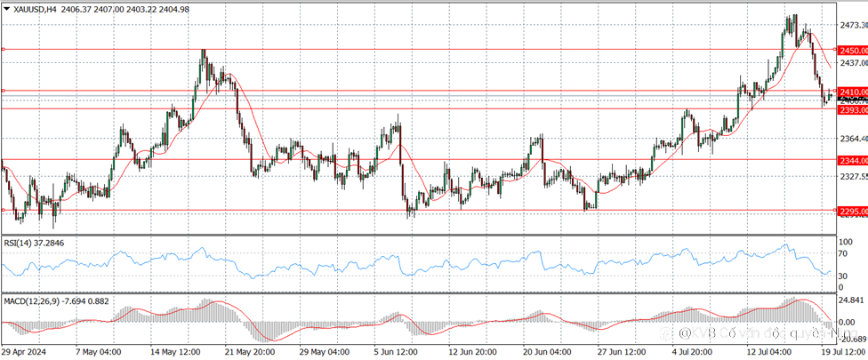Select the left anchor handle of the 2295.00 line
Viewport: 868px width, 360px height.
click(x=4, y=210)
